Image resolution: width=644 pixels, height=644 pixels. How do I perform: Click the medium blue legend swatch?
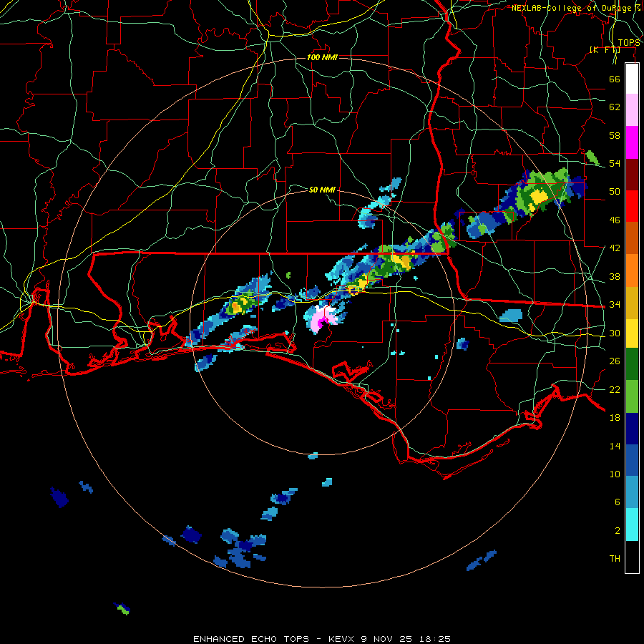pyautogui.click(x=632, y=461)
